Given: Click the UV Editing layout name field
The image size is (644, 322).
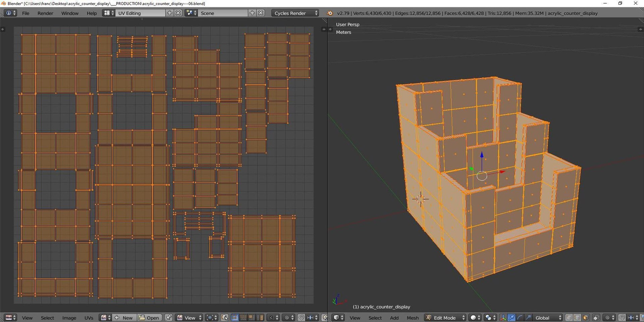Looking at the screenshot, I should [140, 13].
